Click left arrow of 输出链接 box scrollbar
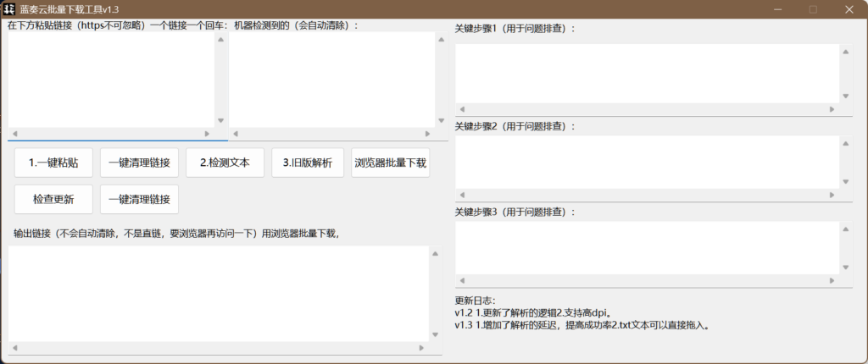This screenshot has width=868, height=364. coord(15,348)
